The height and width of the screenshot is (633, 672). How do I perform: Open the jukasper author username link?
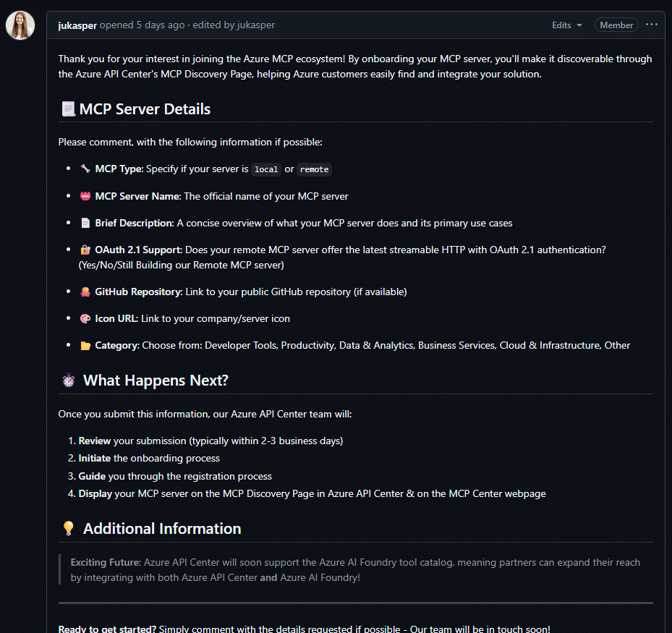pos(77,25)
